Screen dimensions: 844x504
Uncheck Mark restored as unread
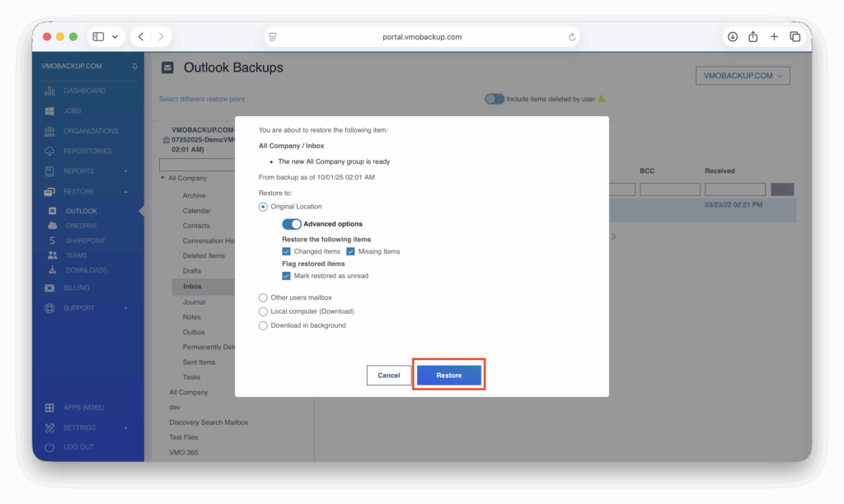[x=286, y=276]
